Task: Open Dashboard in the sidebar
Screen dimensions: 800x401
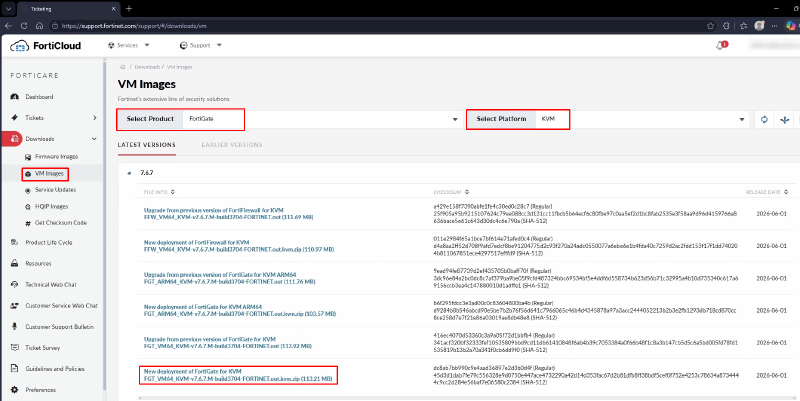Action: (x=39, y=97)
